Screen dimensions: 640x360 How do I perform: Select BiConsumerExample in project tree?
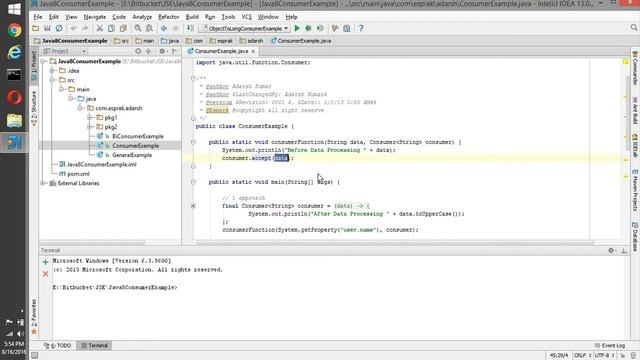tap(138, 136)
